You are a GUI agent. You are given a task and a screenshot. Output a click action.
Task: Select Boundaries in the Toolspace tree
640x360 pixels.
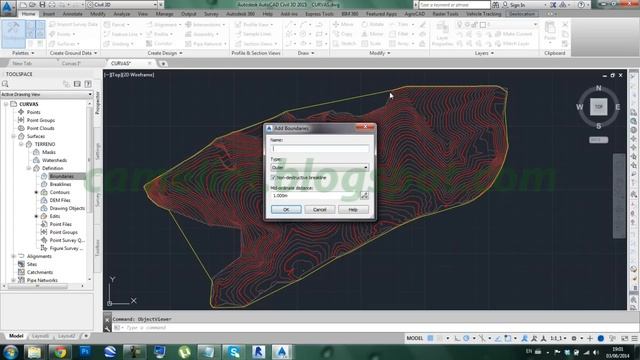coord(62,176)
